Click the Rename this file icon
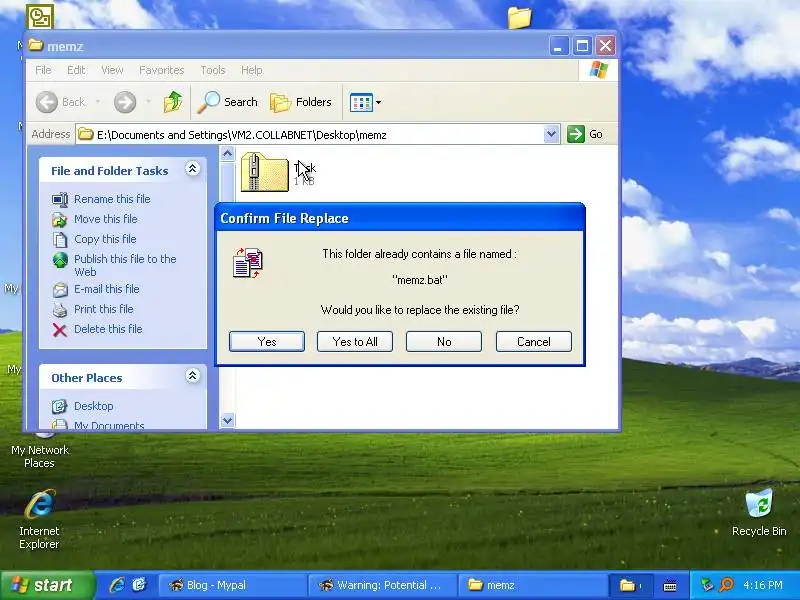Image resolution: width=800 pixels, height=600 pixels. tap(60, 199)
